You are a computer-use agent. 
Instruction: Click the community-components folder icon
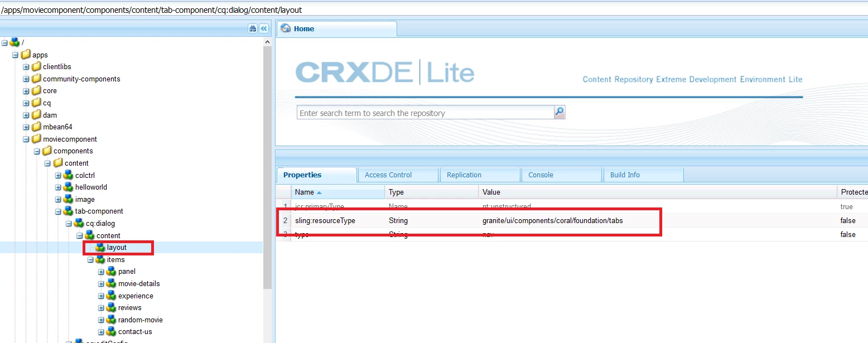pos(36,79)
